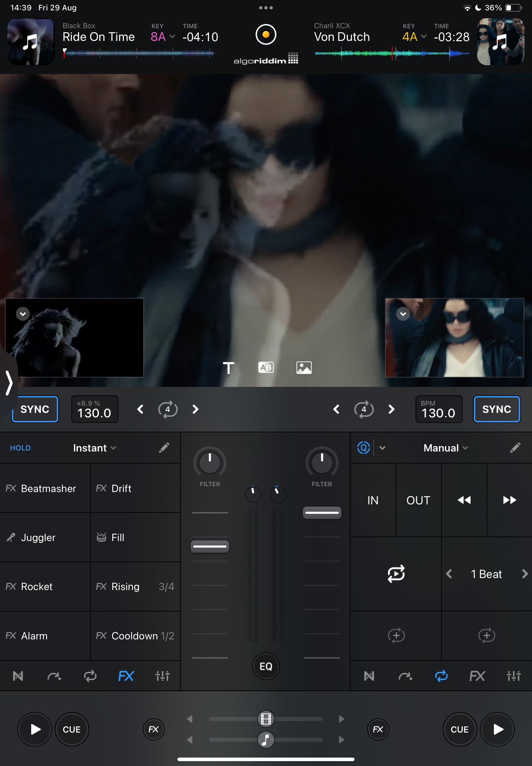Switch left deck to loop tab

point(90,676)
